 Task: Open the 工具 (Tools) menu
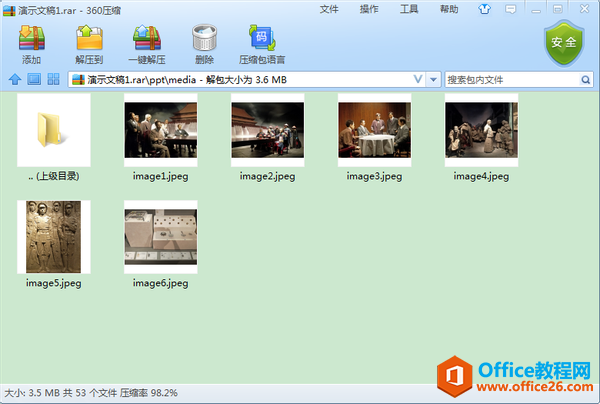click(x=409, y=9)
